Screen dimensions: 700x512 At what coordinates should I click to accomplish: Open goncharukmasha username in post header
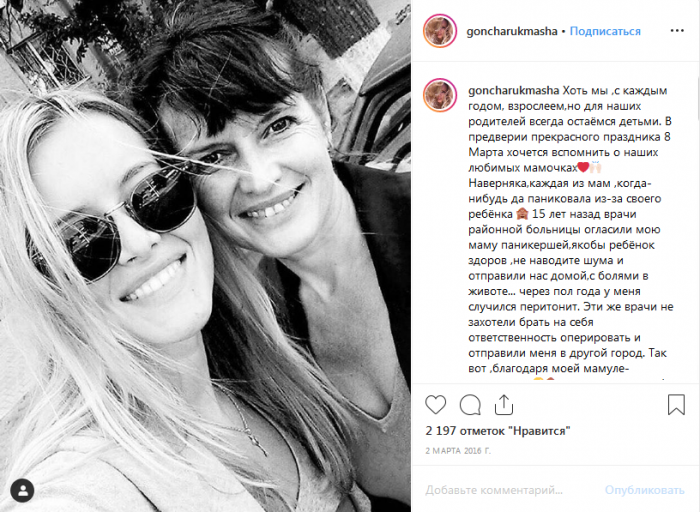[512, 31]
